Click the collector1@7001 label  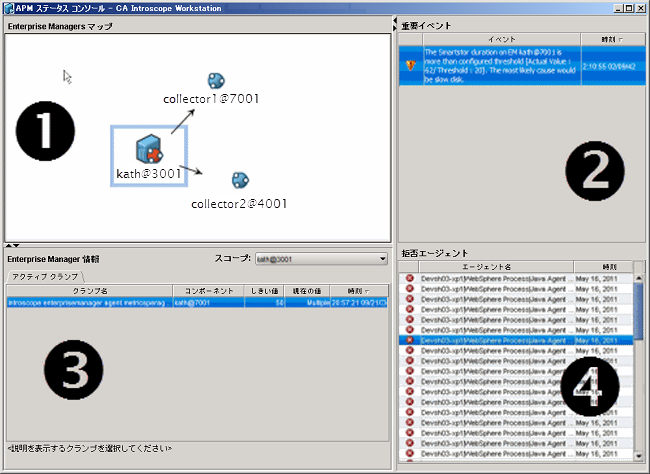[x=211, y=99]
